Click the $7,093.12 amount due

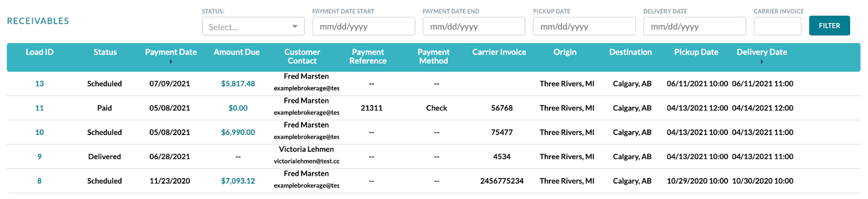(x=238, y=181)
